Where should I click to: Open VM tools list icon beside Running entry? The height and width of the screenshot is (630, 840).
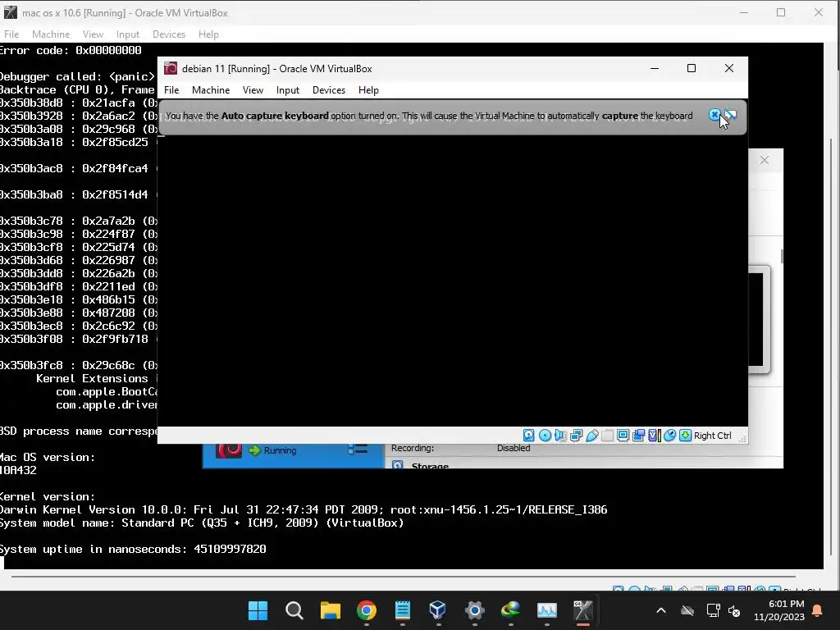click(x=358, y=450)
